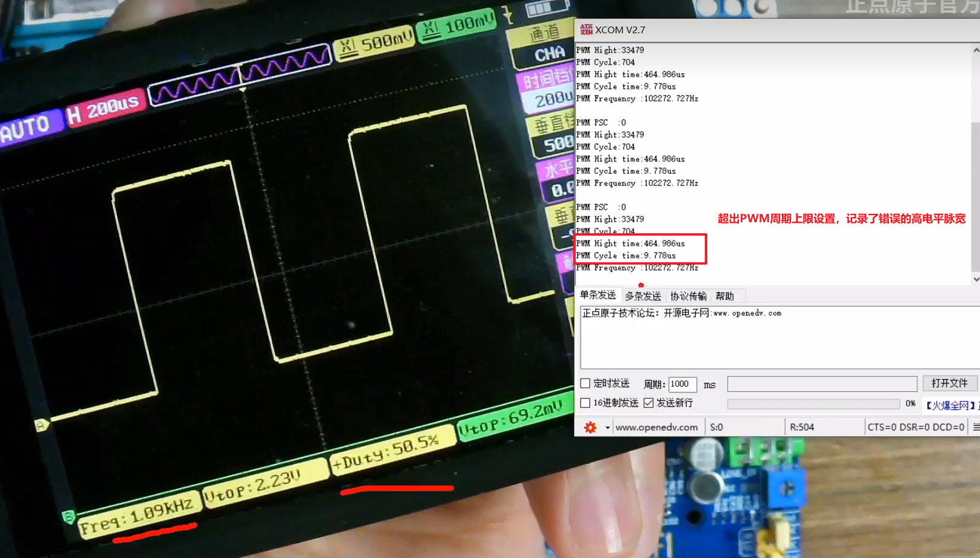980x558 pixels.
Task: Click the file send progress bar at 0%
Action: 813,403
